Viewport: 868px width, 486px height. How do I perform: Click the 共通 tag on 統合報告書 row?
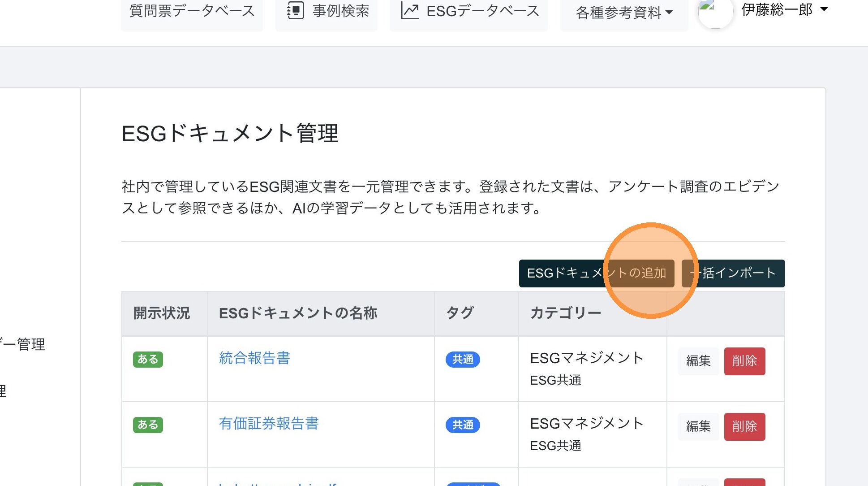(x=463, y=360)
